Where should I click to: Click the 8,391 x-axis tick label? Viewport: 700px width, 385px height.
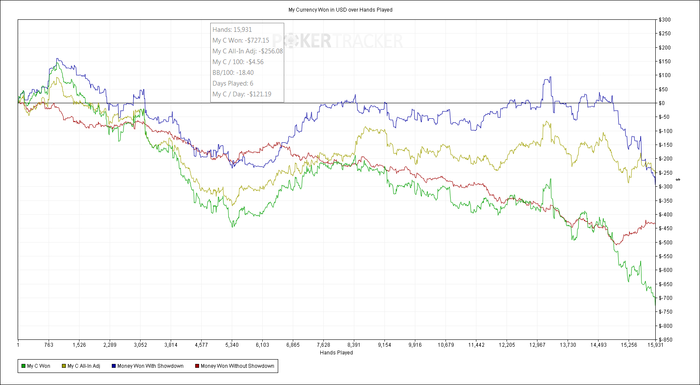click(354, 345)
